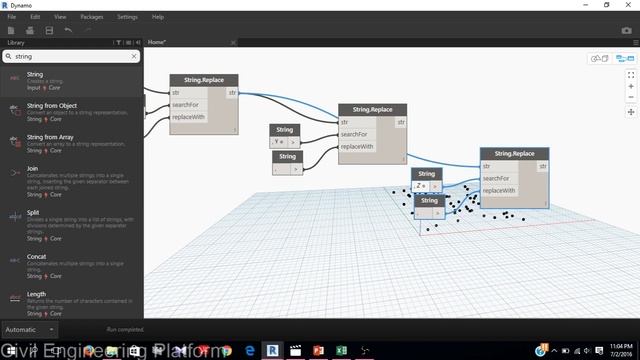Click the Undo arrow icon
This screenshot has width=640, height=360.
tap(68, 30)
